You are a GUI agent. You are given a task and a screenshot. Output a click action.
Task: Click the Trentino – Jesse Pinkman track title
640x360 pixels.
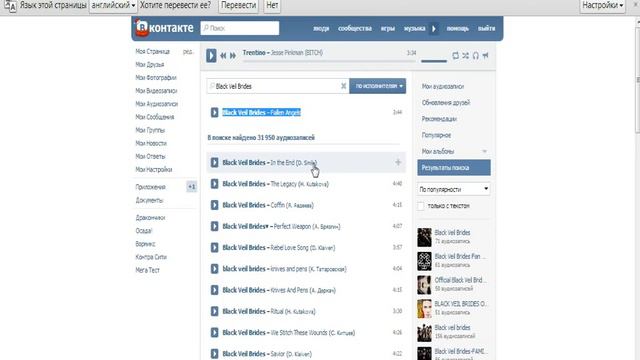(x=282, y=53)
